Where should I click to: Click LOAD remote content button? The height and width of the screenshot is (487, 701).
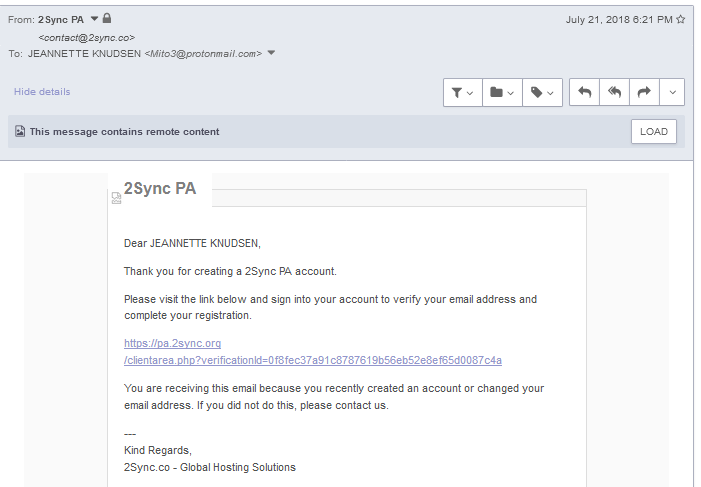(654, 131)
